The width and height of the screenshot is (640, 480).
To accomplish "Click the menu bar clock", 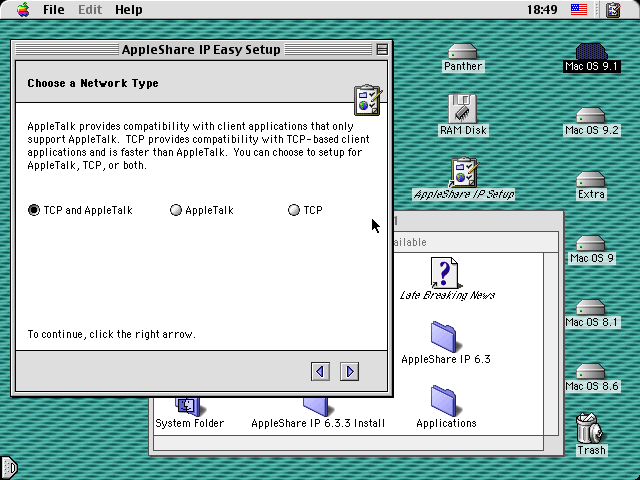I will coord(542,9).
